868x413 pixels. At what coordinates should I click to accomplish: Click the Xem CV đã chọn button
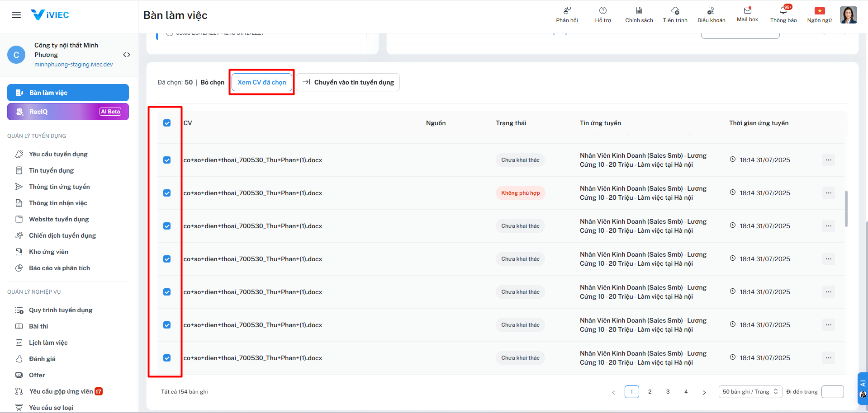pos(262,82)
